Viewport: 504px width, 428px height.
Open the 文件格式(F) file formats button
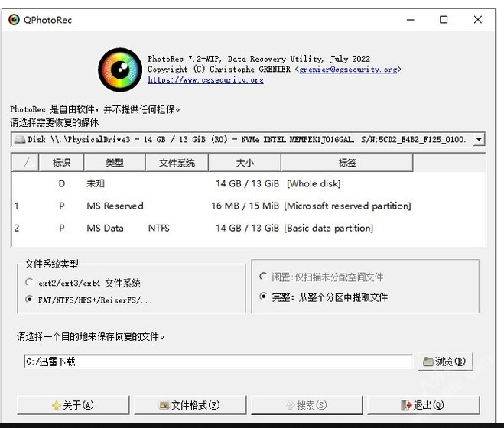point(190,405)
